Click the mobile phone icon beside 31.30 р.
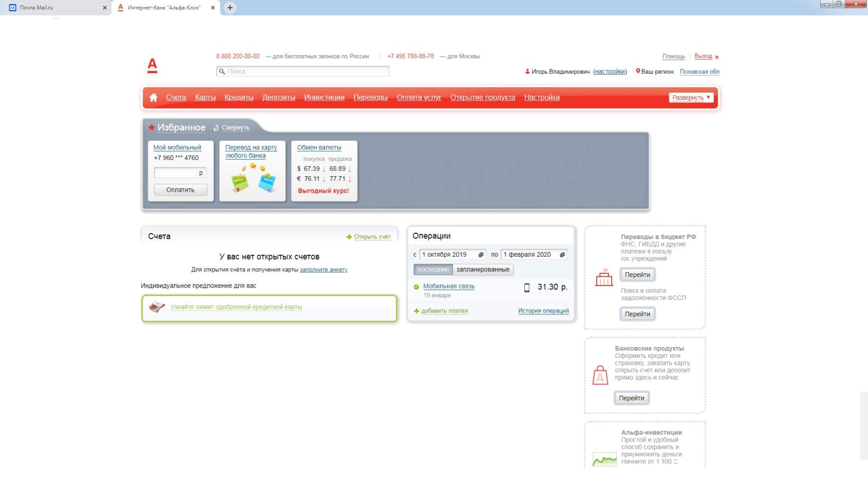The width and height of the screenshot is (868, 488). pyautogui.click(x=527, y=288)
